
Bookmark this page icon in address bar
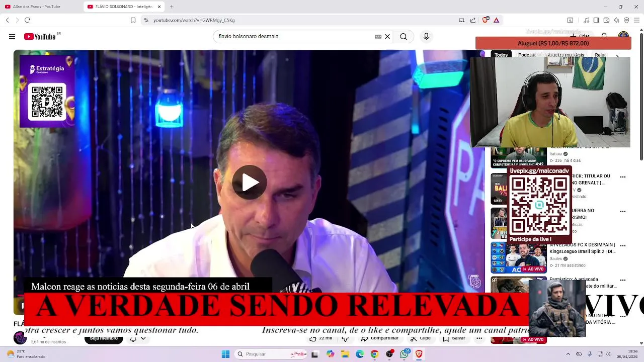[133, 20]
